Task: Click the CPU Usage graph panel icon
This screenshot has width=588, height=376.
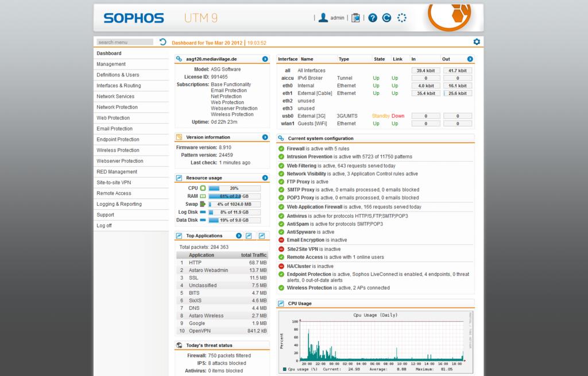Action: click(281, 304)
